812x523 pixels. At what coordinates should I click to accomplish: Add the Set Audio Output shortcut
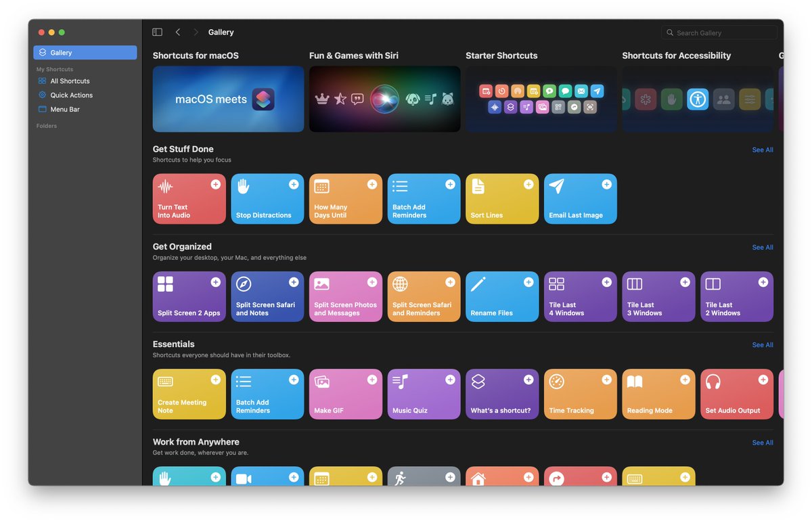tap(763, 380)
